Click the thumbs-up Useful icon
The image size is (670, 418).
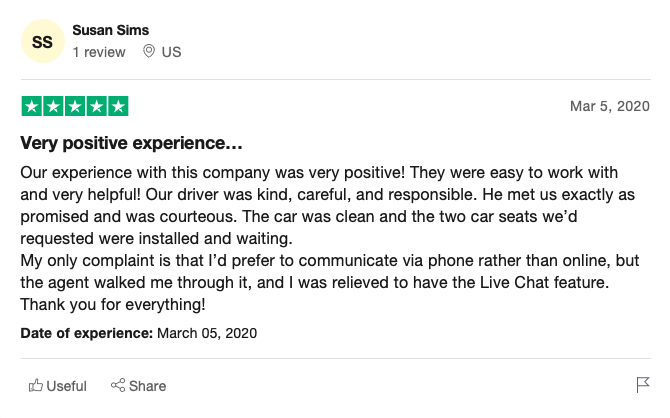coord(36,386)
